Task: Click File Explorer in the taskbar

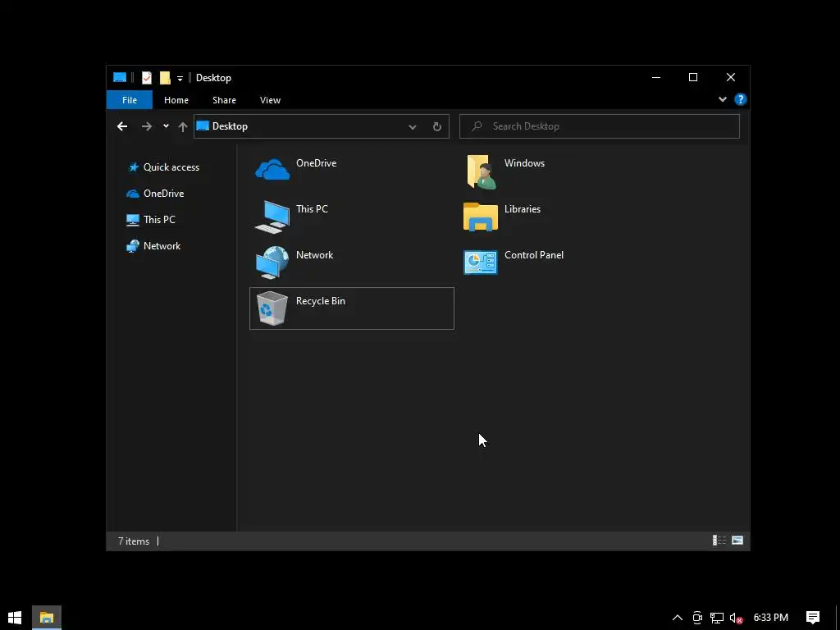Action: click(x=47, y=617)
